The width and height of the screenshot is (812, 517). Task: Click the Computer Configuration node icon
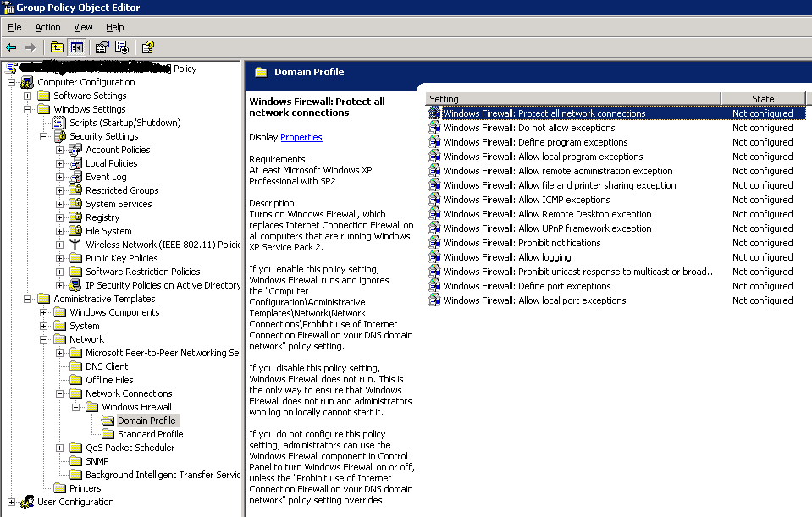click(x=27, y=82)
